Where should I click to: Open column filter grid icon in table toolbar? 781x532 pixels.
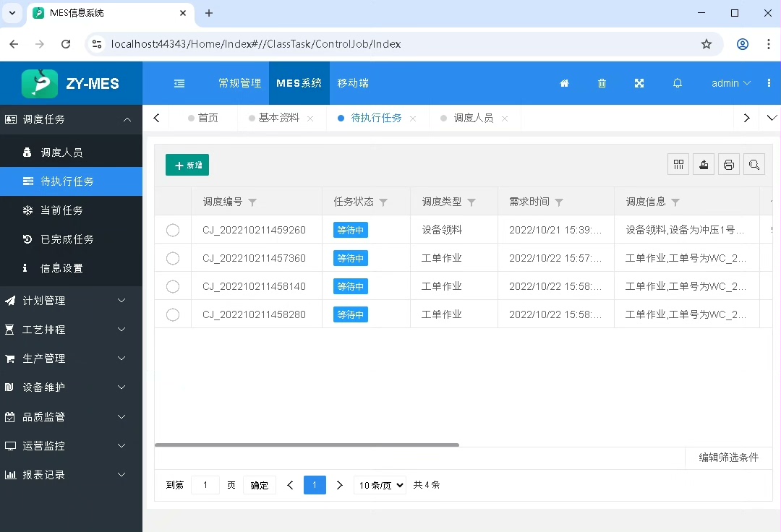pyautogui.click(x=678, y=165)
